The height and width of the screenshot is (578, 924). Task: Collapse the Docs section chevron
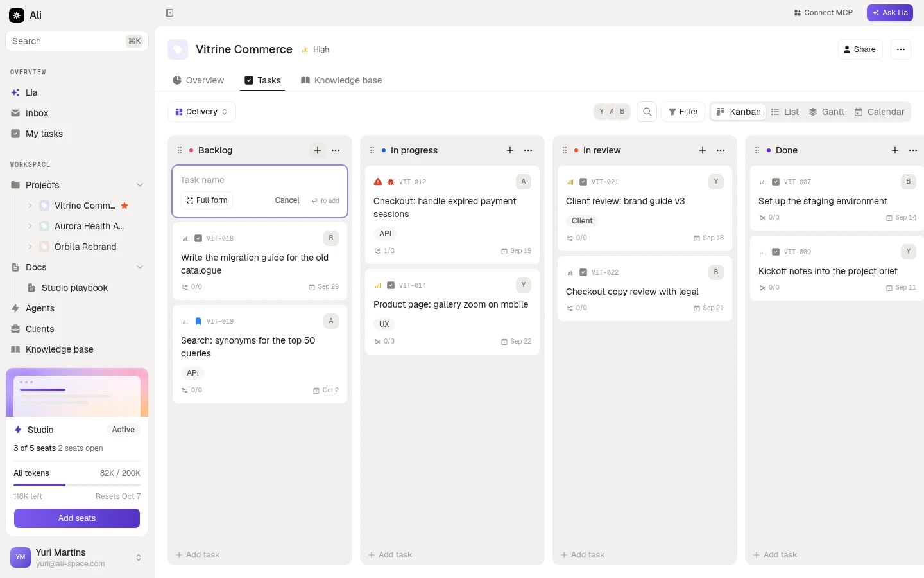coord(140,267)
